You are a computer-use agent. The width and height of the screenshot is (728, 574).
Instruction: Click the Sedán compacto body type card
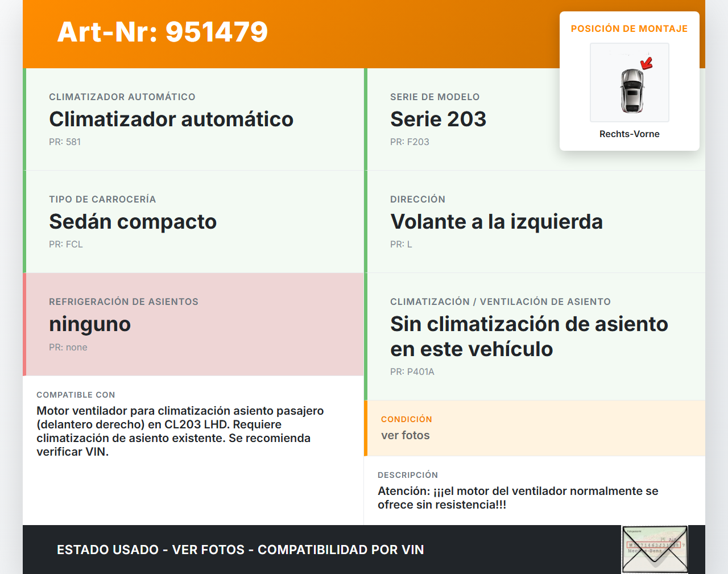point(193,222)
